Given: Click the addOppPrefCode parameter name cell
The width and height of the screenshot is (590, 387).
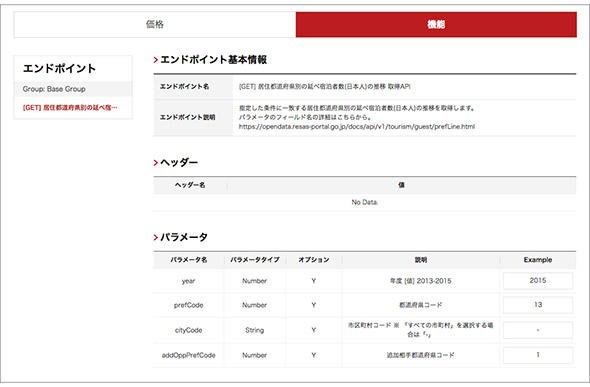Looking at the screenshot, I should click(189, 355).
